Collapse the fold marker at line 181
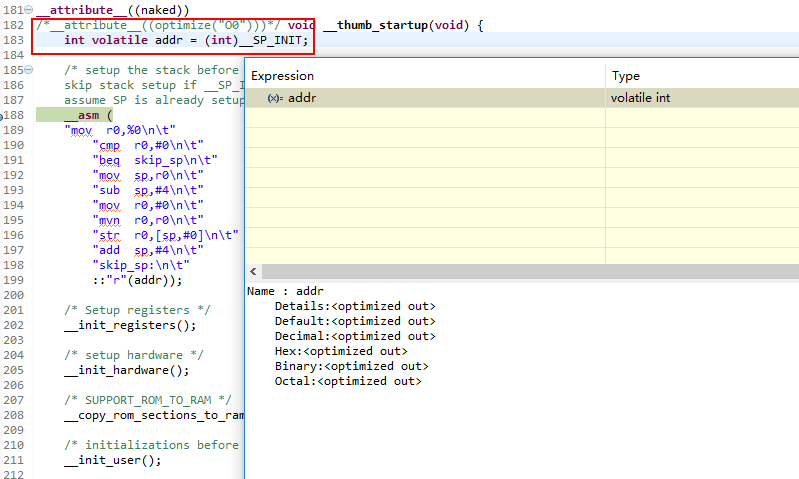 pyautogui.click(x=29, y=9)
